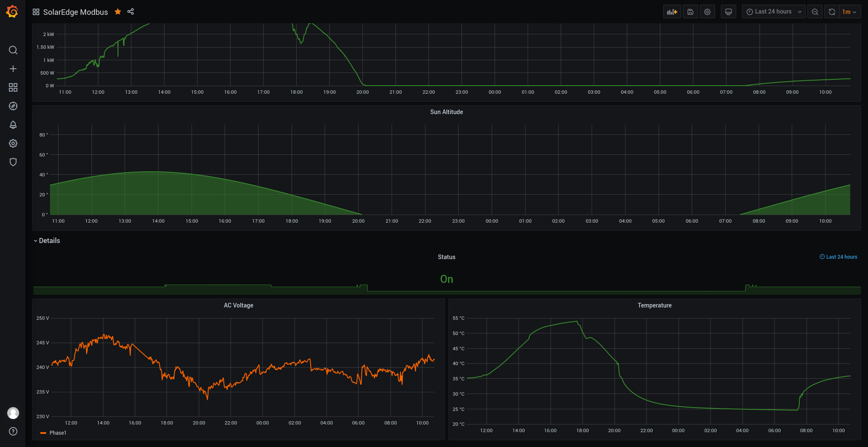Click the 250 V axis label
Viewport: 868px width, 447px height.
pyautogui.click(x=42, y=318)
